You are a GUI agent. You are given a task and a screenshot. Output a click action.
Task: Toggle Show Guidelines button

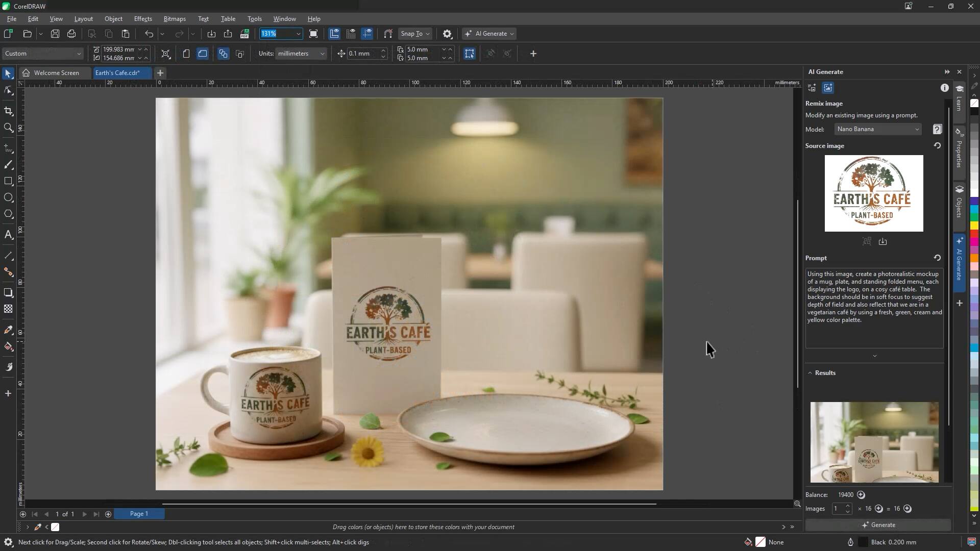coord(367,34)
